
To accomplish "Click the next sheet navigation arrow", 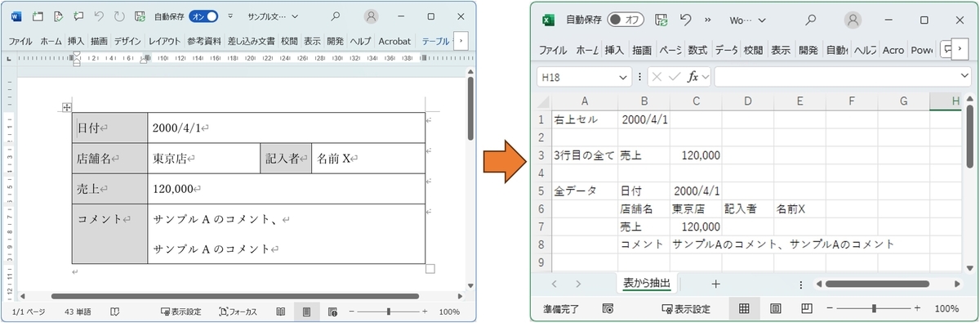I will pyautogui.click(x=578, y=284).
